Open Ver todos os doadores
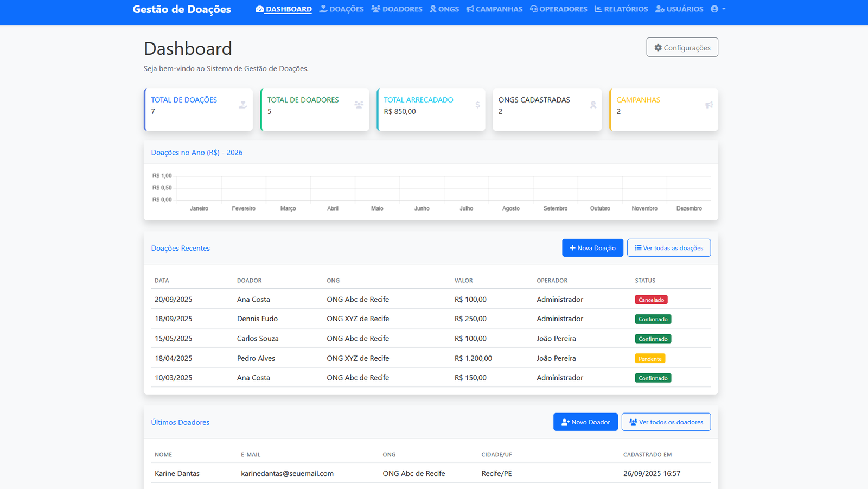 666,422
